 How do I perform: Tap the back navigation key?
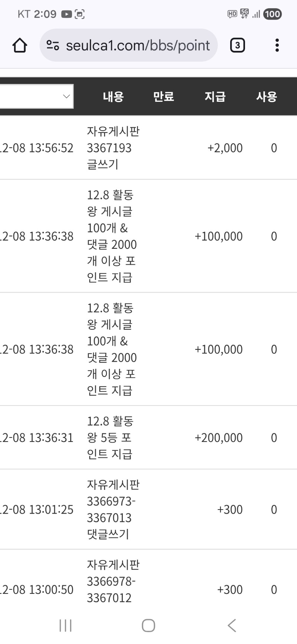(232, 625)
